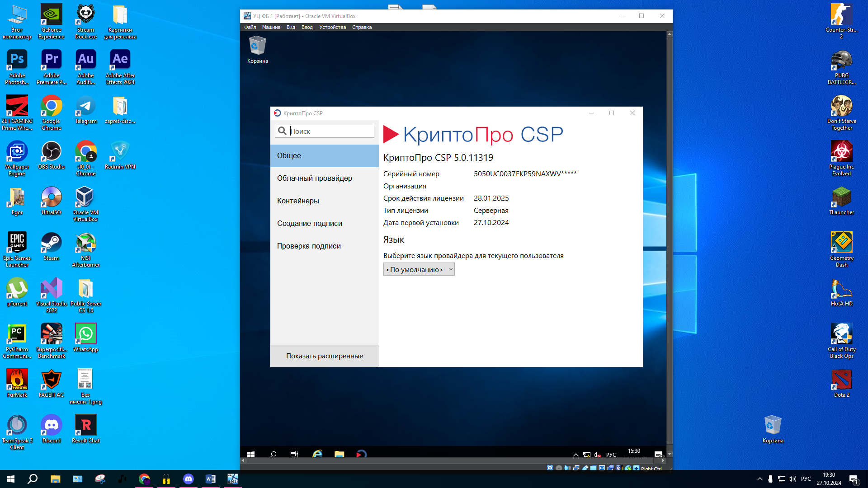Select the OBS Studio desktop icon

pyautogui.click(x=52, y=155)
